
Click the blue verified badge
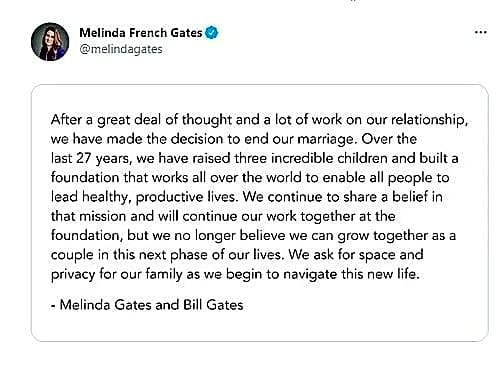coord(211,33)
